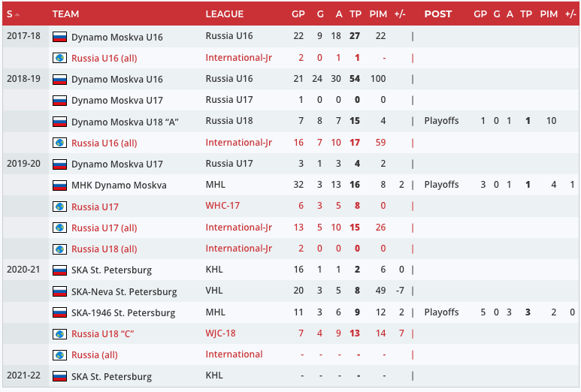This screenshot has width=581, height=392.
Task: Click the globe icon beside Russia U18 (all)
Action: (60, 249)
